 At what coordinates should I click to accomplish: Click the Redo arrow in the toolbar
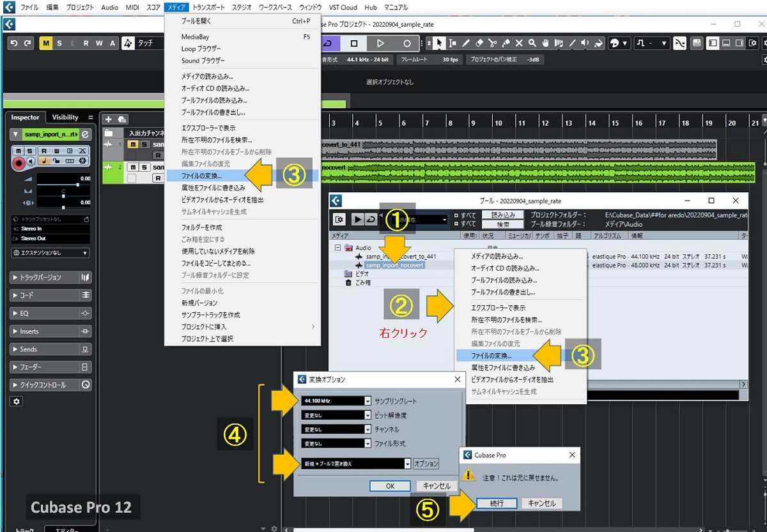tap(26, 43)
